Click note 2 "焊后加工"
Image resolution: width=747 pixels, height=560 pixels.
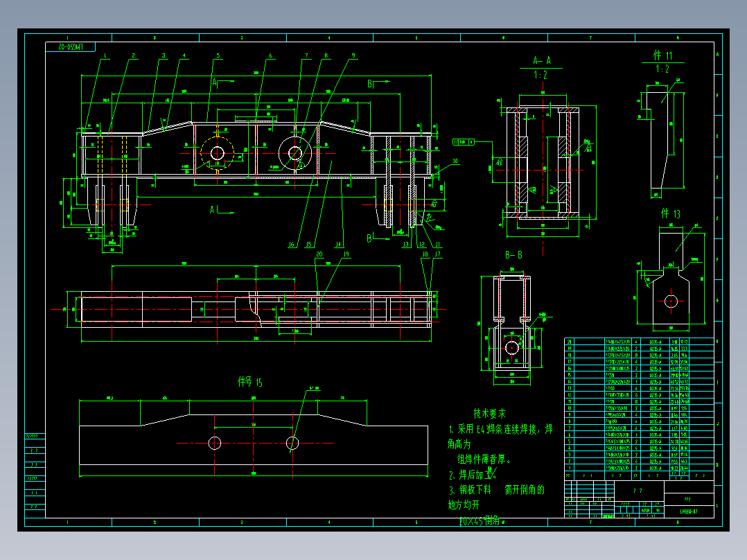tap(473, 475)
